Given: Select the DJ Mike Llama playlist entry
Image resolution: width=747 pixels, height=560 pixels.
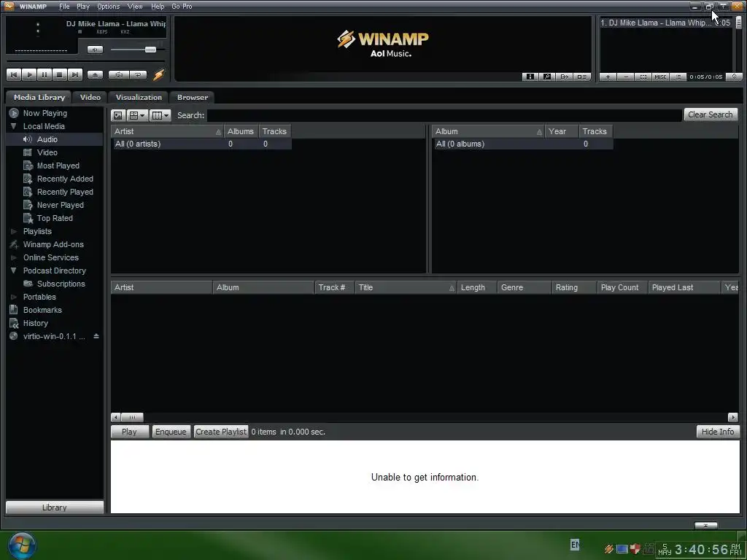Looking at the screenshot, I should pos(665,23).
